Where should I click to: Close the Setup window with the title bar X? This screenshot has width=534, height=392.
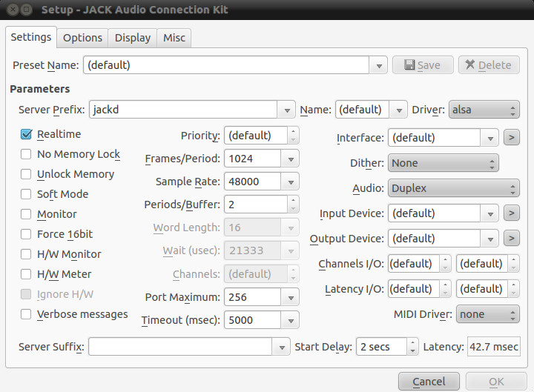click(13, 10)
